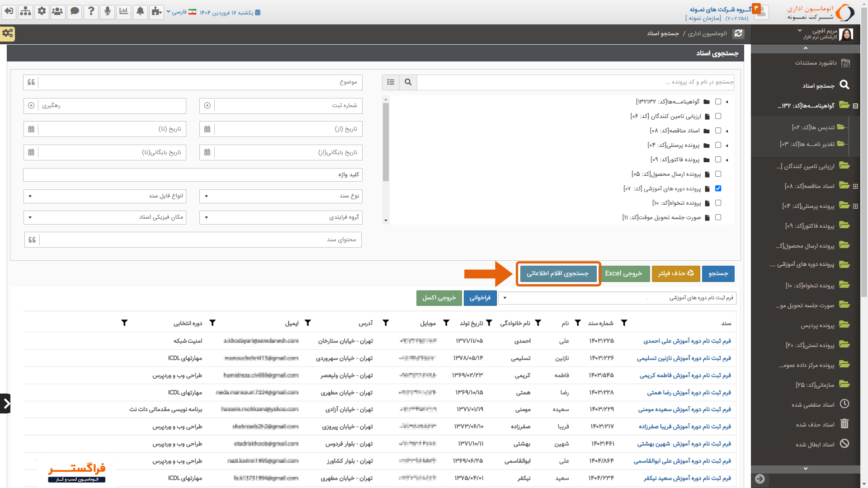The height and width of the screenshot is (488, 868).
Task: Click inside the کلید واژه input field
Action: point(192,175)
